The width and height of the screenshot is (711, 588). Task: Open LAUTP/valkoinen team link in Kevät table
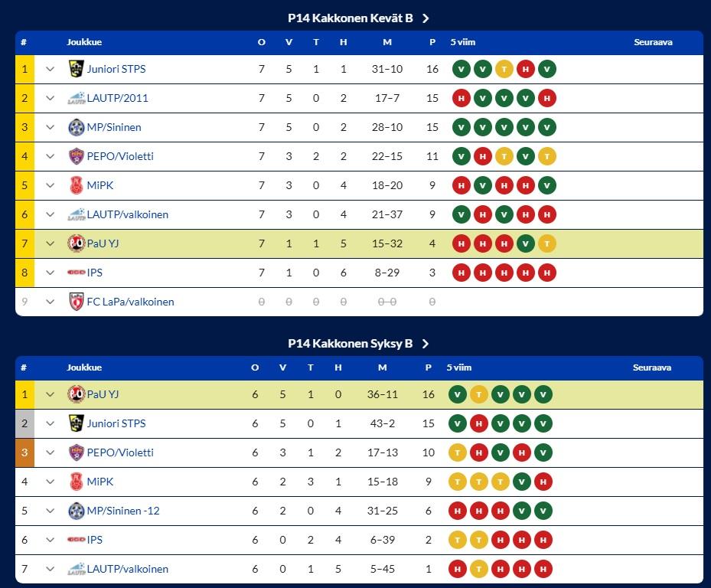click(x=127, y=214)
